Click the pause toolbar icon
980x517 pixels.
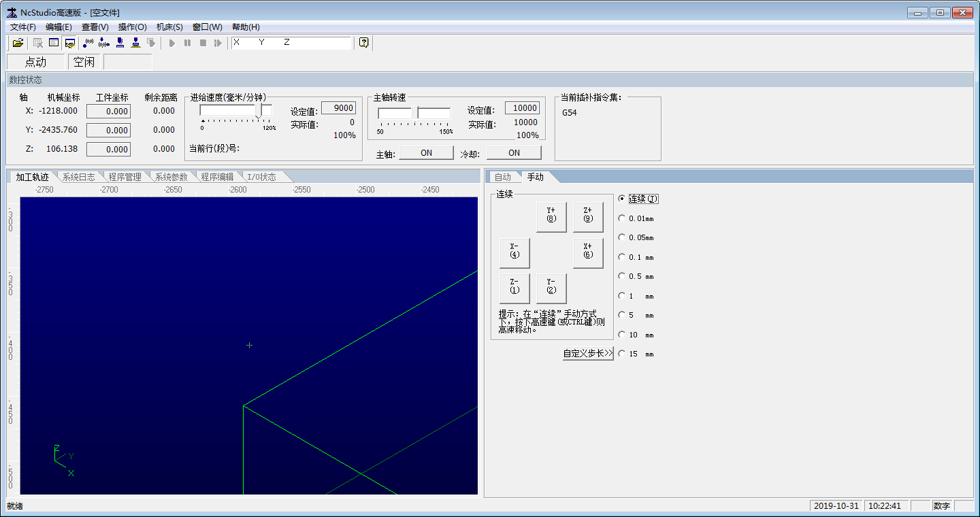pyautogui.click(x=188, y=43)
